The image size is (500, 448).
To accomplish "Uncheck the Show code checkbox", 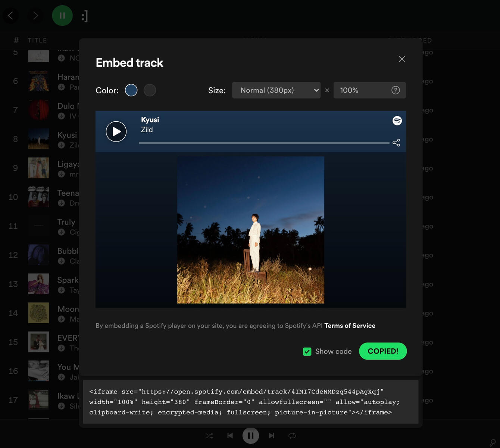I will [x=307, y=352].
